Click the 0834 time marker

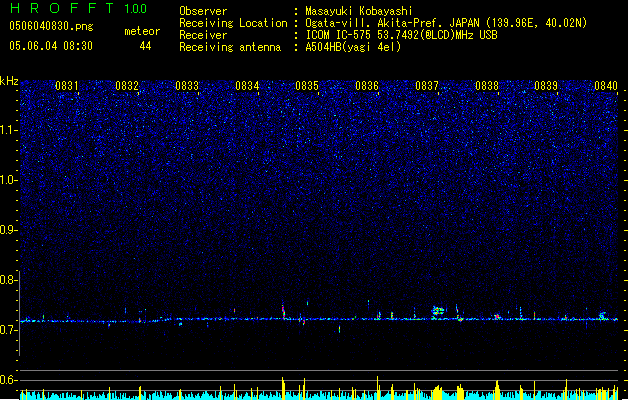coord(247,86)
